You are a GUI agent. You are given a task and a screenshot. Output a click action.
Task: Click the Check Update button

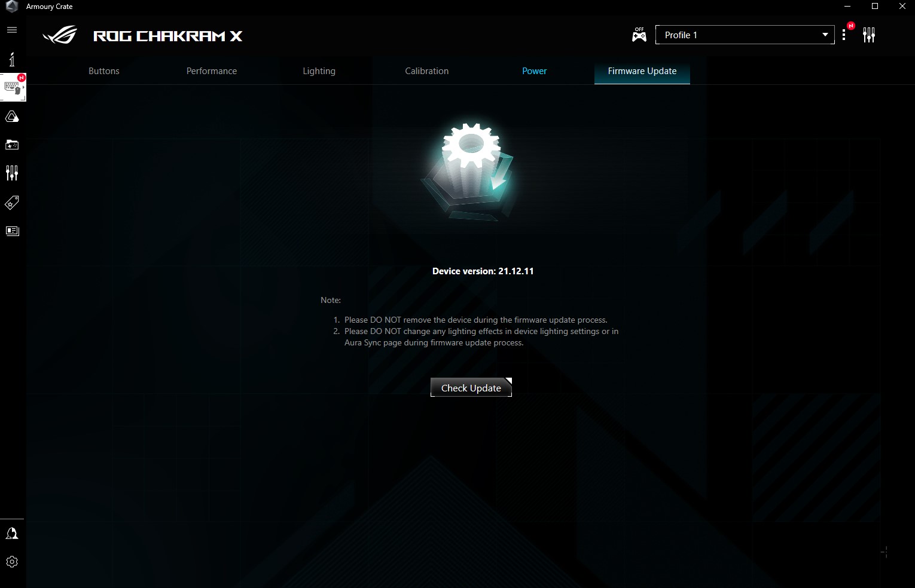click(471, 387)
